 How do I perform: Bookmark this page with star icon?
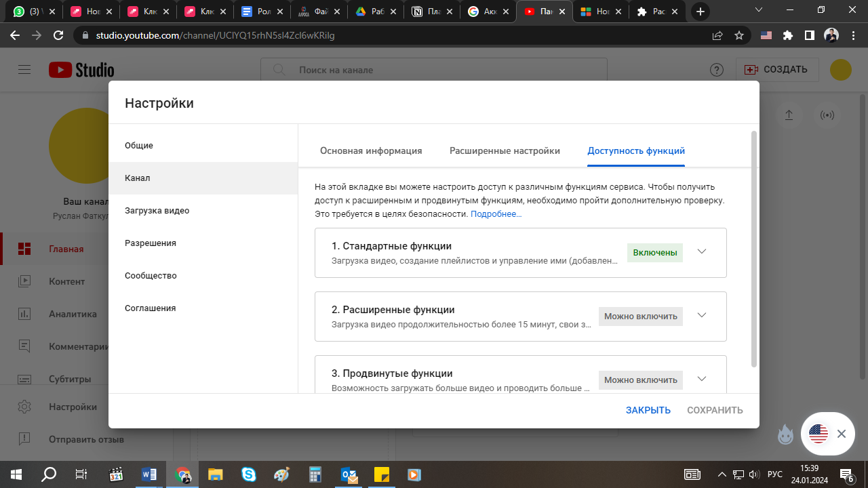tap(739, 35)
